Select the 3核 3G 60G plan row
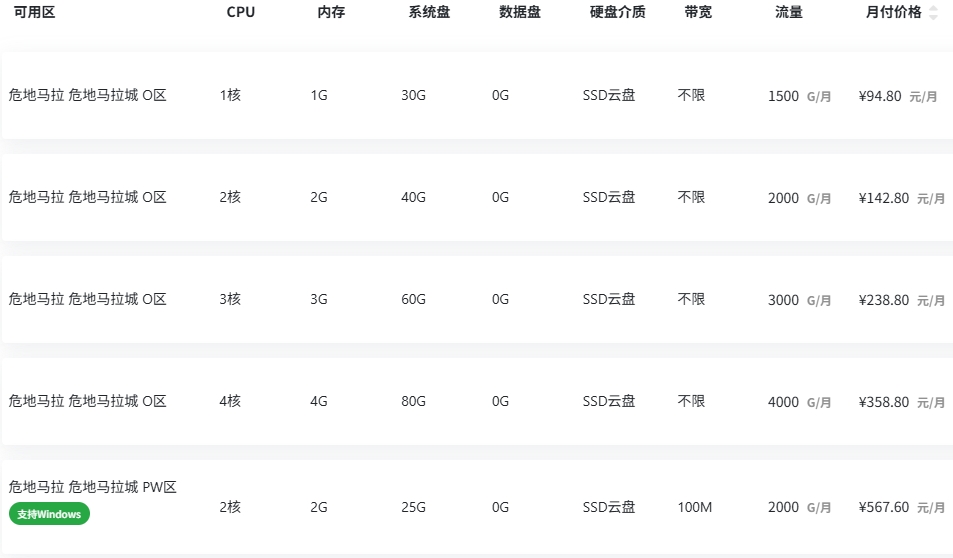The width and height of the screenshot is (953, 558). point(477,300)
